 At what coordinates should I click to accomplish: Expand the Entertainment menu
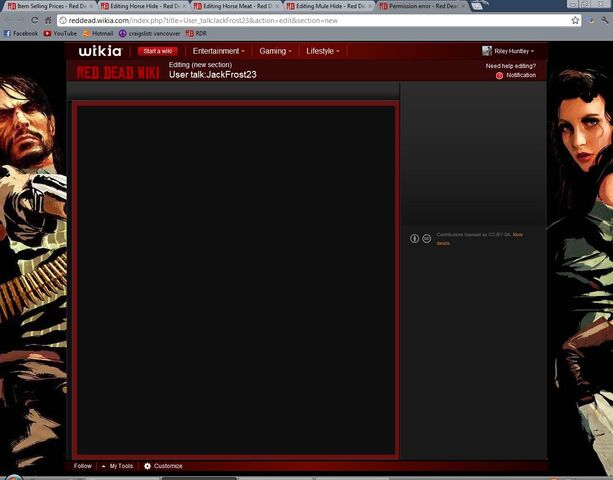coord(218,51)
